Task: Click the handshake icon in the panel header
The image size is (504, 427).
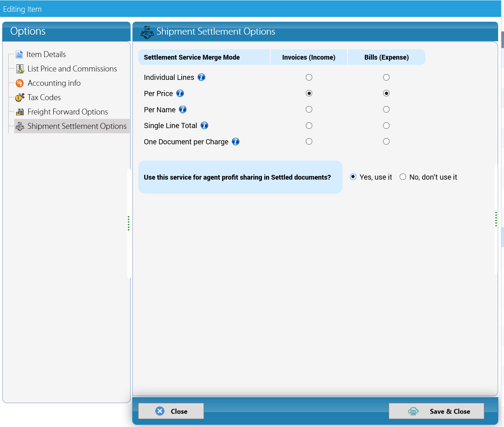Action: (x=147, y=32)
